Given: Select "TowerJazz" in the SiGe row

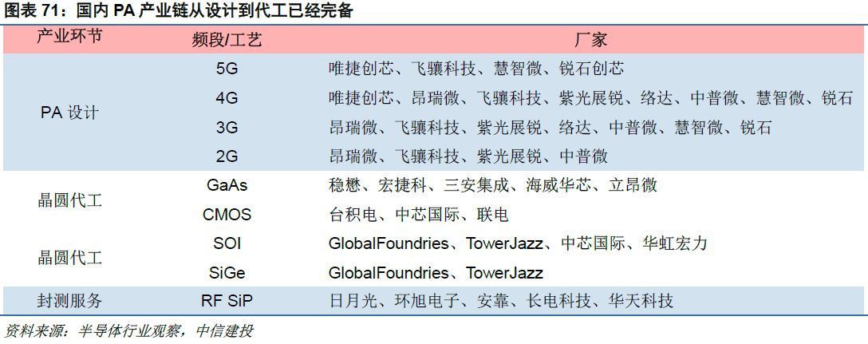Looking at the screenshot, I should (504, 272).
